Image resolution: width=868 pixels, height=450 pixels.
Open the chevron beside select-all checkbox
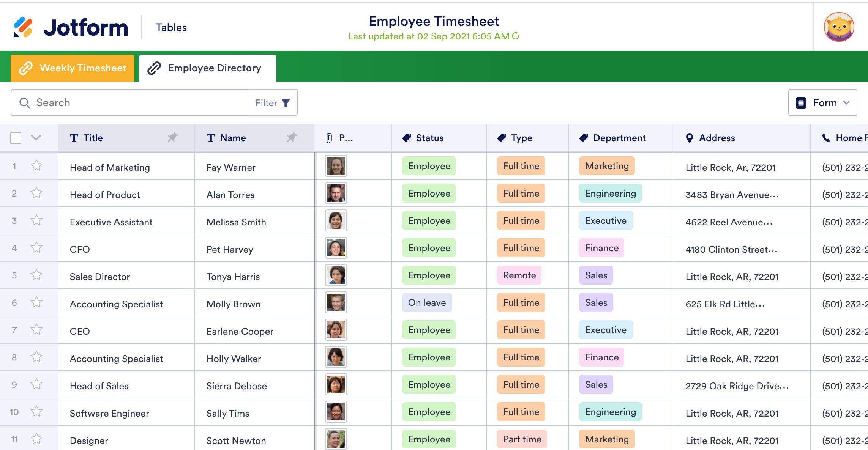[x=36, y=138]
